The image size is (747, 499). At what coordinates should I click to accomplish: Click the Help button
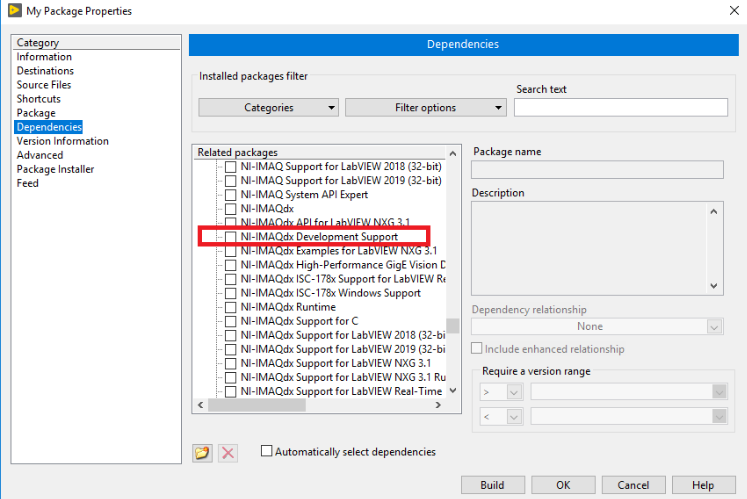[703, 485]
